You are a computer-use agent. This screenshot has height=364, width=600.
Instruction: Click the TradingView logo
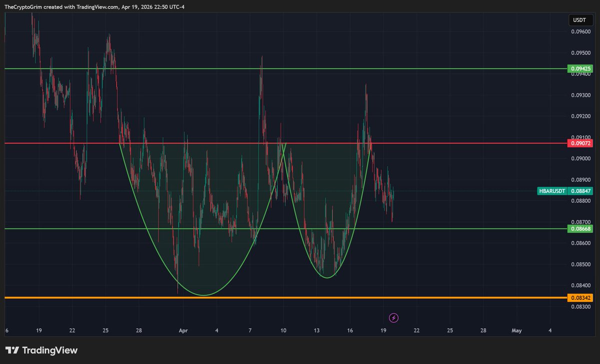pyautogui.click(x=40, y=350)
